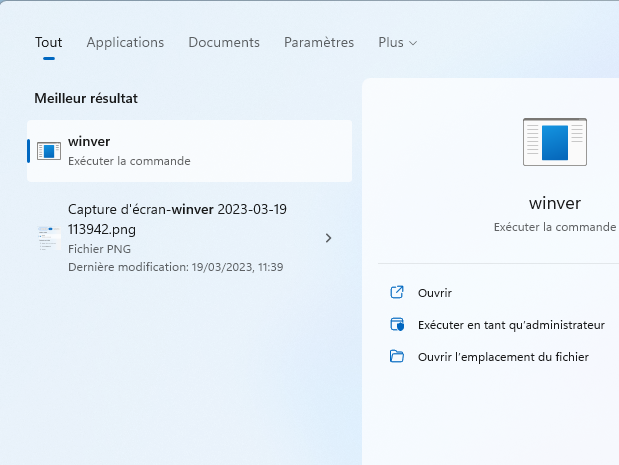Click the winver title in preview pane
Viewport: 619px width, 465px height.
555,203
